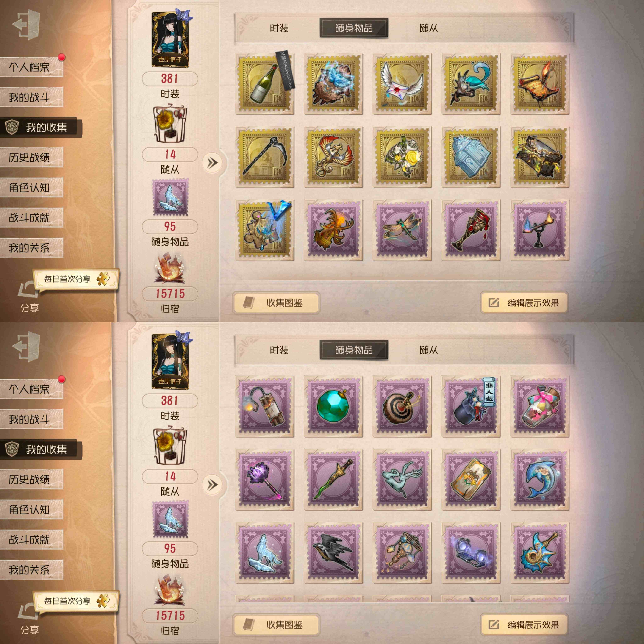Select the green gem ball accessory

(333, 406)
